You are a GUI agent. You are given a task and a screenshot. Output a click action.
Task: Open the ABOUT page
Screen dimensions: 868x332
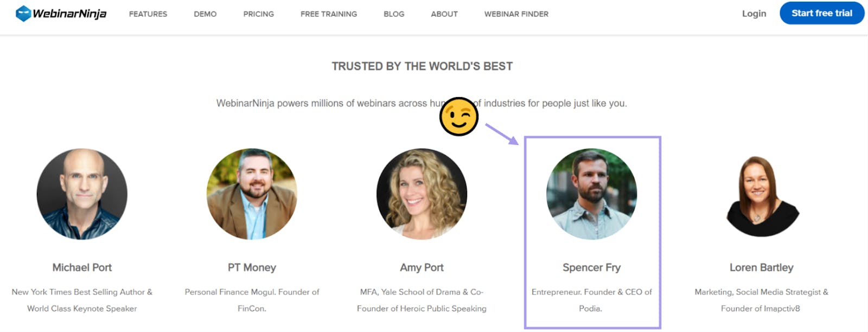pos(444,14)
